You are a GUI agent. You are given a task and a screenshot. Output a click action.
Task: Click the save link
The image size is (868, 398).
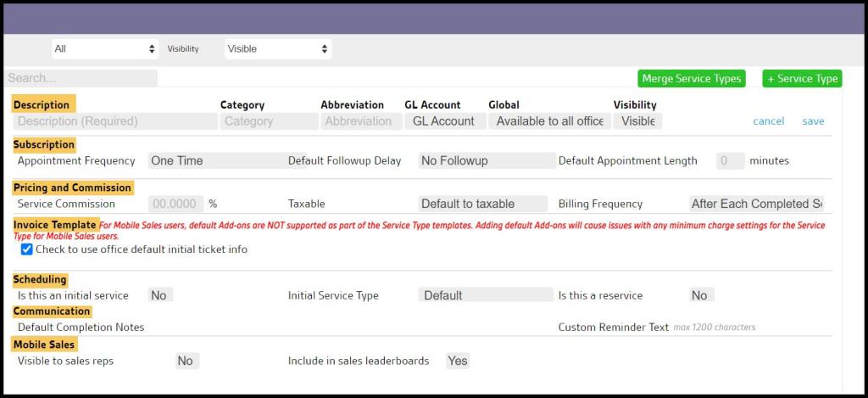coord(813,121)
